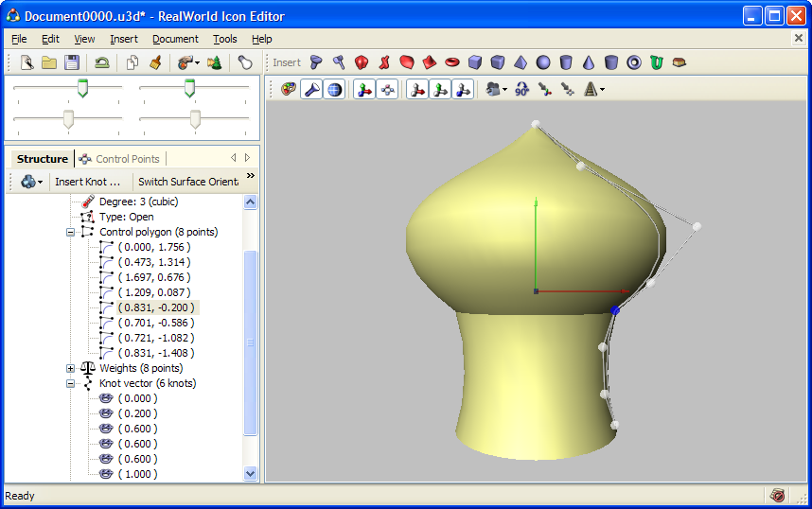Image resolution: width=812 pixels, height=509 pixels.
Task: Expand the Weights (8 points) node
Action: tap(70, 368)
